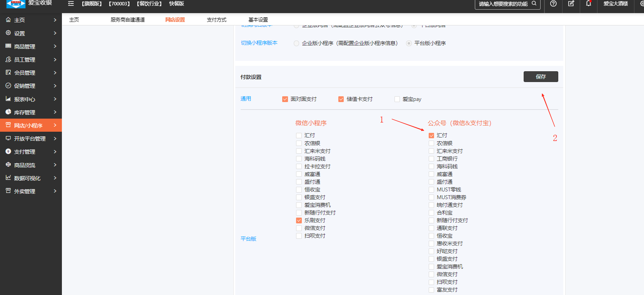Check 富友支付 checkbox
This screenshot has height=295, width=644.
pyautogui.click(x=431, y=290)
